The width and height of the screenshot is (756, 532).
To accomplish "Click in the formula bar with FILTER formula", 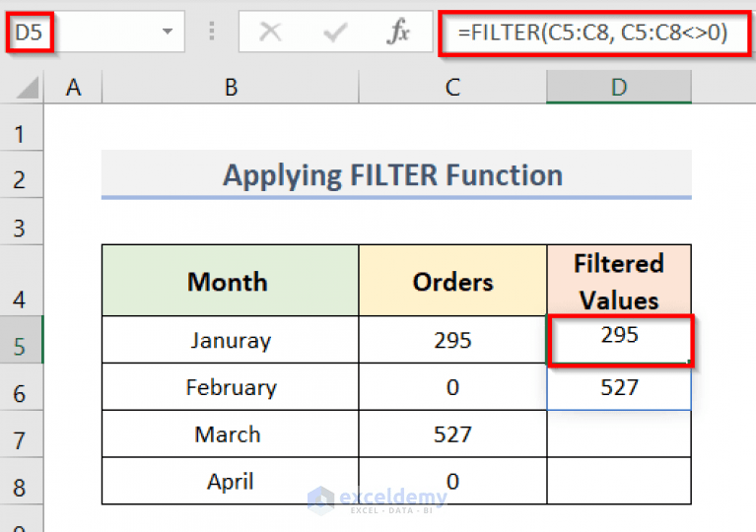I will 595,33.
